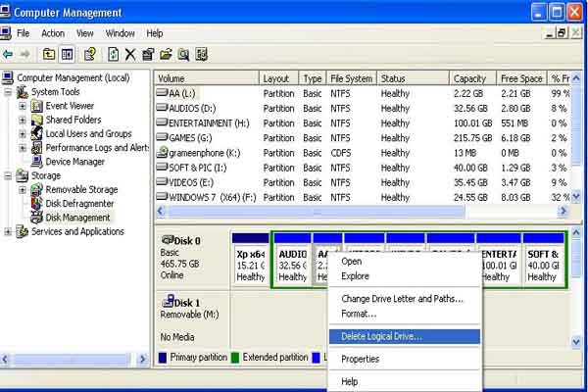Image resolution: width=588 pixels, height=392 pixels.
Task: Collapse the System Tools node
Action: (9, 92)
